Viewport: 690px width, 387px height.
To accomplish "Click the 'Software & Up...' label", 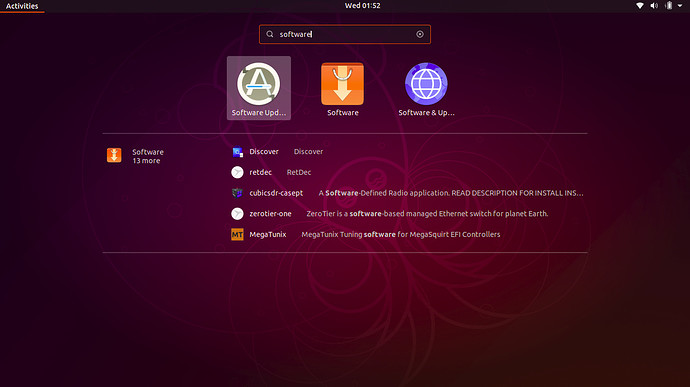I will (426, 113).
